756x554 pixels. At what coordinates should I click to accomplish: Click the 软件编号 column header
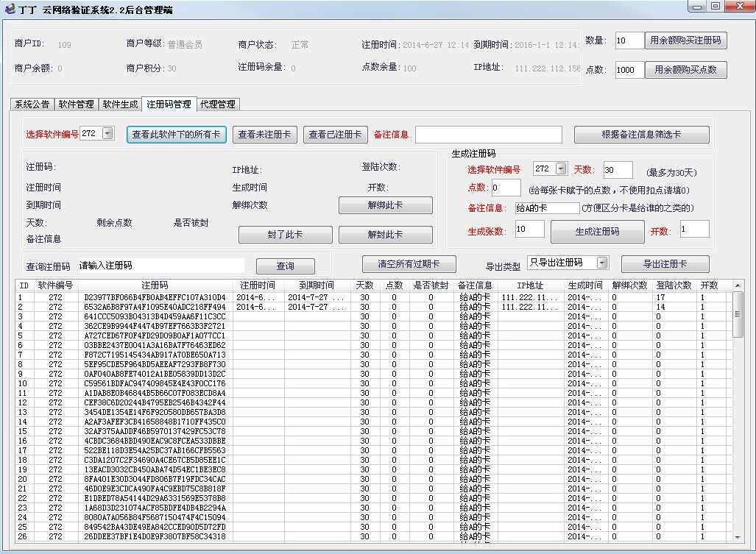[55, 285]
